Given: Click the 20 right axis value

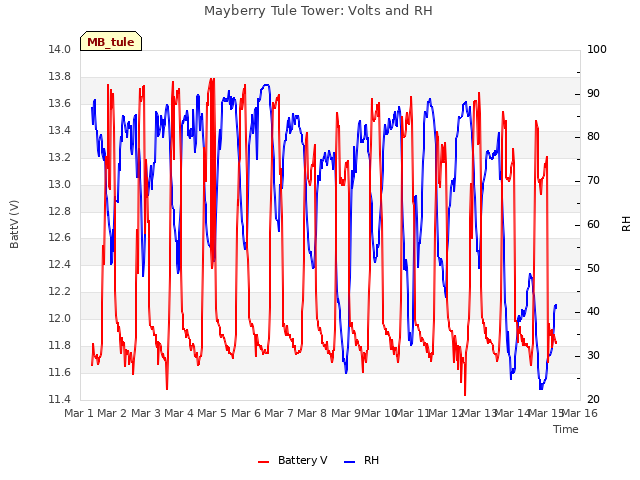Looking at the screenshot, I should tap(593, 399).
